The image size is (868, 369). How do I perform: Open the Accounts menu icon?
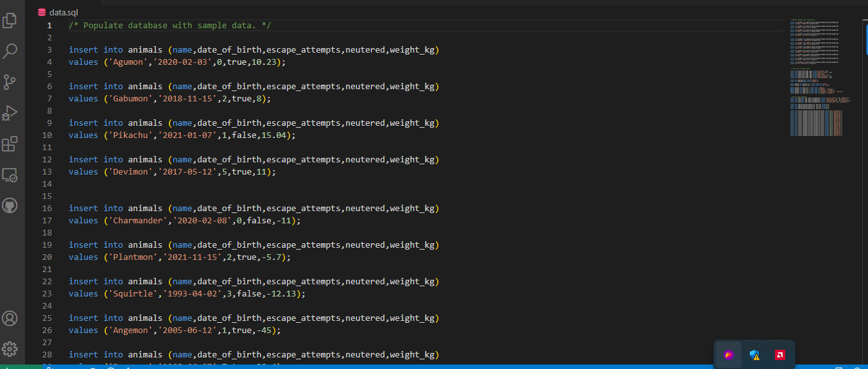10,318
